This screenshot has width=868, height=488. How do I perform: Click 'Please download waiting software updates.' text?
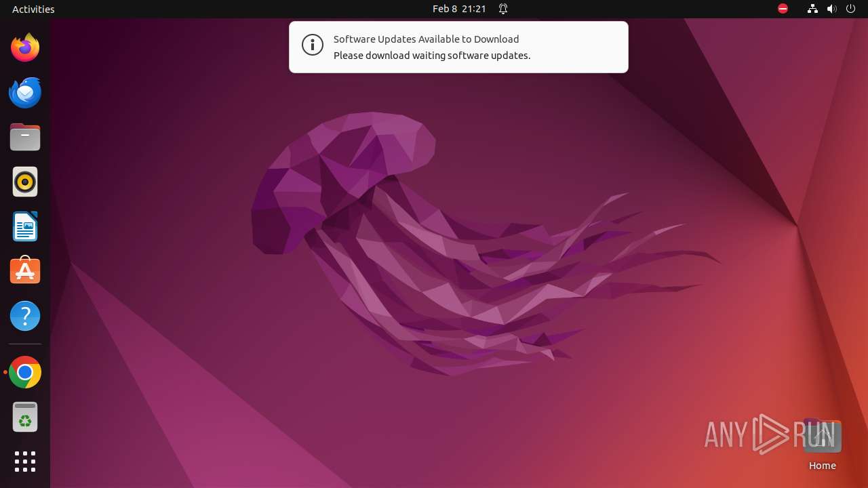tap(432, 56)
